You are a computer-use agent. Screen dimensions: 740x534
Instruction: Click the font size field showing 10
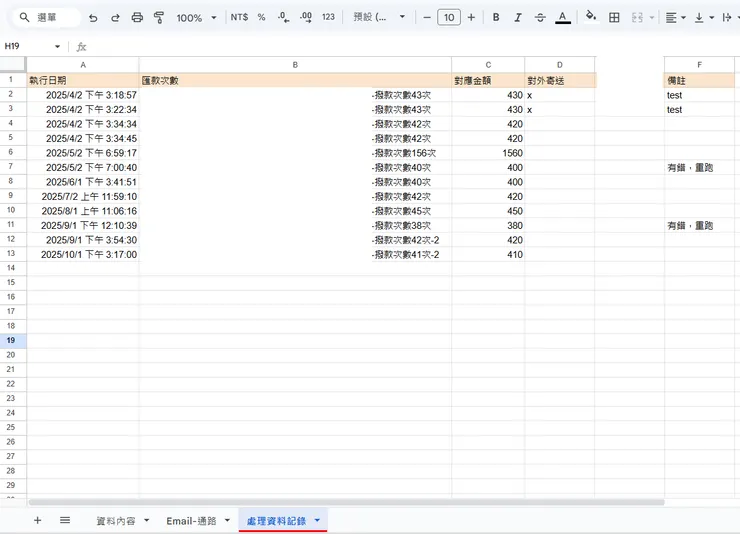coord(449,17)
